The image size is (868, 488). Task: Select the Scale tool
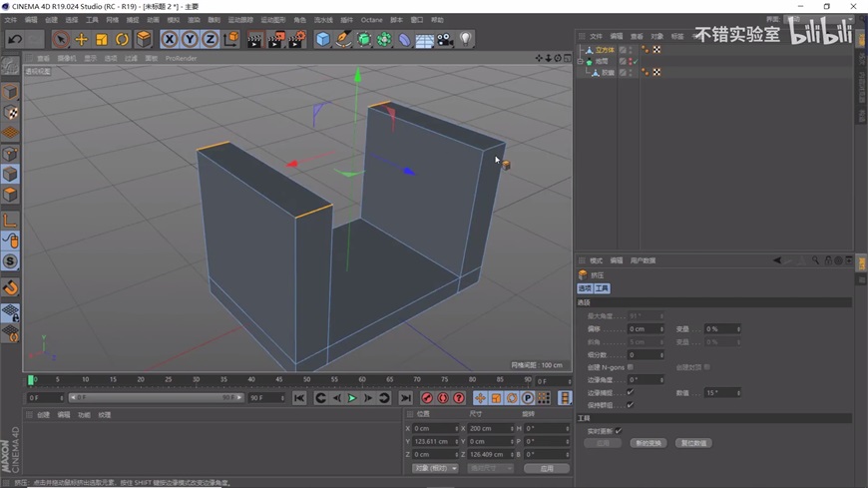pos(102,40)
